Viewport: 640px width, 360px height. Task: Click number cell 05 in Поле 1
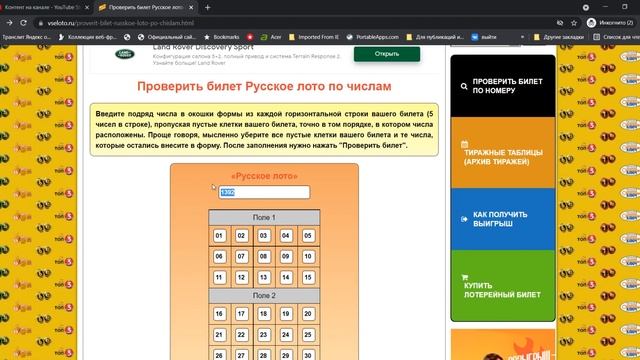coord(308,236)
